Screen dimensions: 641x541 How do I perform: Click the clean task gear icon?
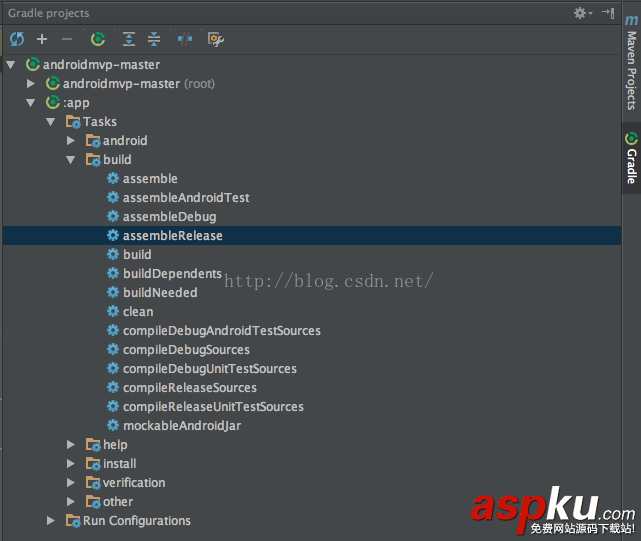coord(113,311)
